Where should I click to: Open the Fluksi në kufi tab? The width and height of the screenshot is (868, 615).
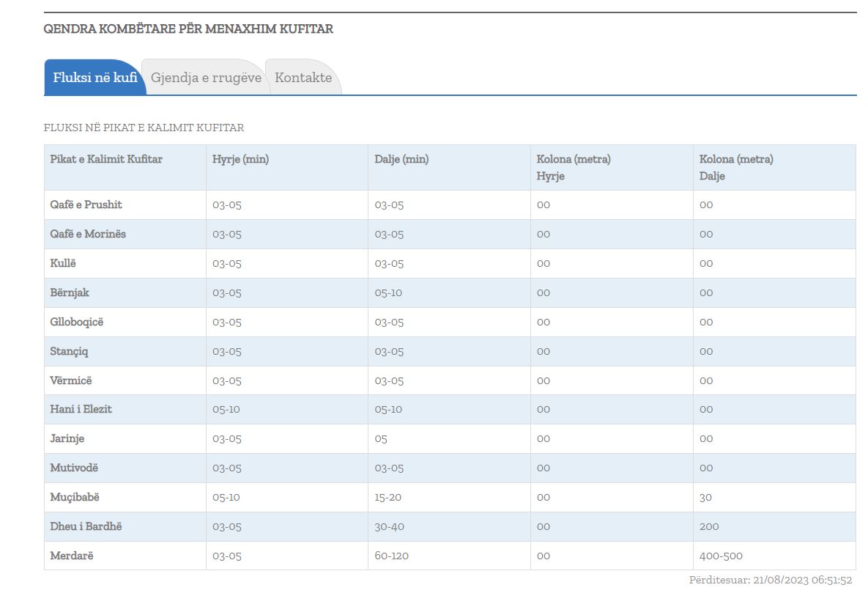point(95,78)
